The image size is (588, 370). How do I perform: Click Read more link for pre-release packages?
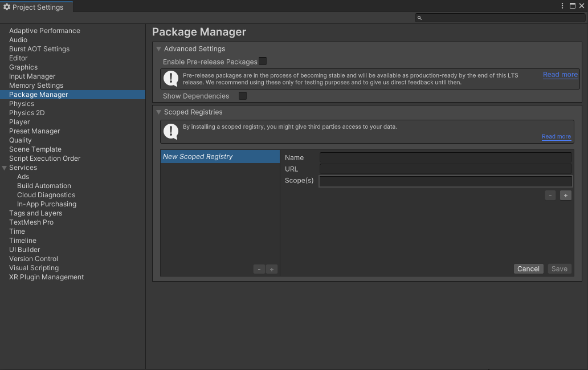pyautogui.click(x=560, y=75)
